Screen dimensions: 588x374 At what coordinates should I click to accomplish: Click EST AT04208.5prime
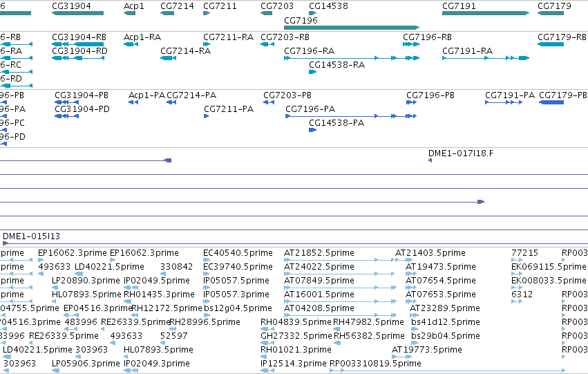coord(319,308)
